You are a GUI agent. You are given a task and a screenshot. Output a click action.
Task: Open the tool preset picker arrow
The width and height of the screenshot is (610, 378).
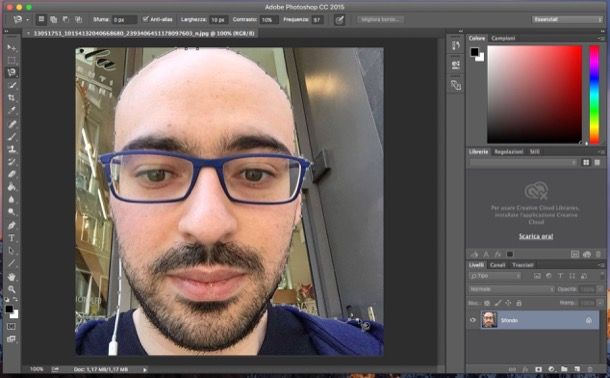28,19
